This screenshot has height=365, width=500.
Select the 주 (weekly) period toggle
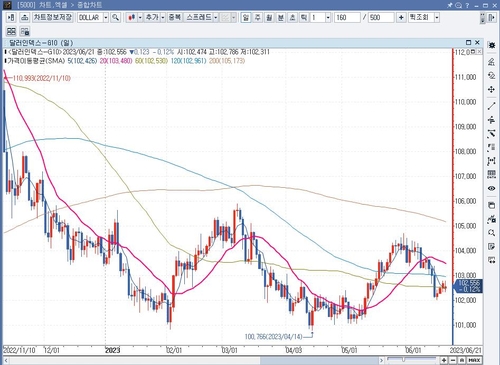click(x=257, y=17)
